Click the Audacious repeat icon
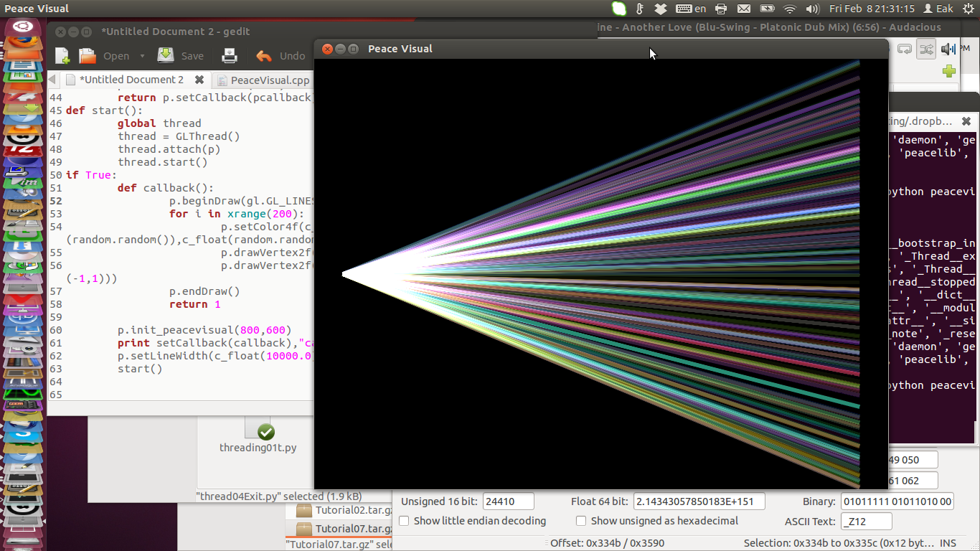 point(905,49)
